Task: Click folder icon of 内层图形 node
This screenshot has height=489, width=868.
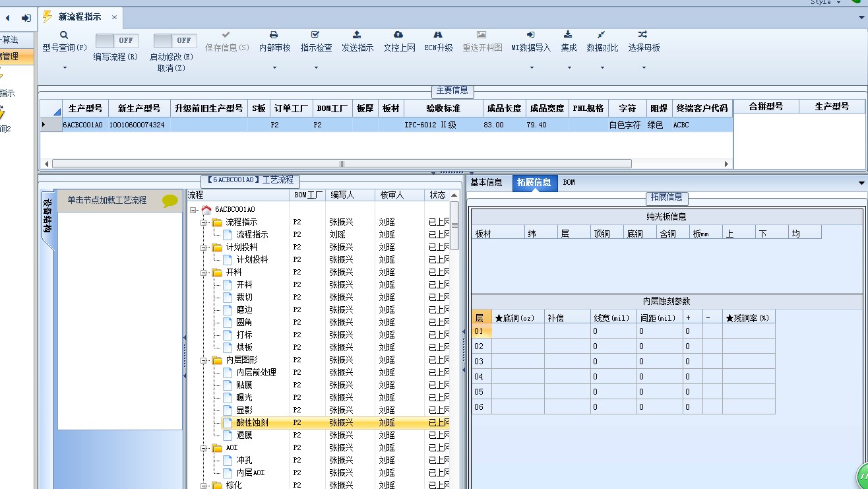Action: pos(217,360)
